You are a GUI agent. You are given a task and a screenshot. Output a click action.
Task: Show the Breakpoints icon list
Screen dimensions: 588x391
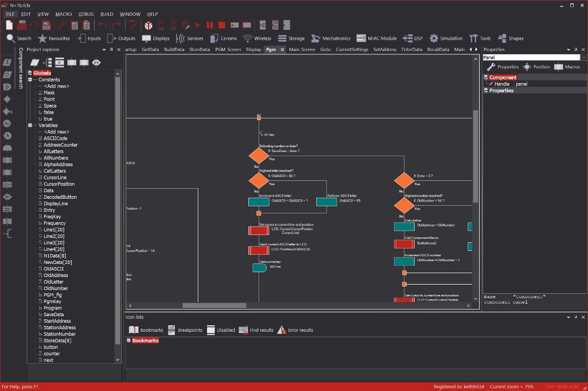pos(185,330)
